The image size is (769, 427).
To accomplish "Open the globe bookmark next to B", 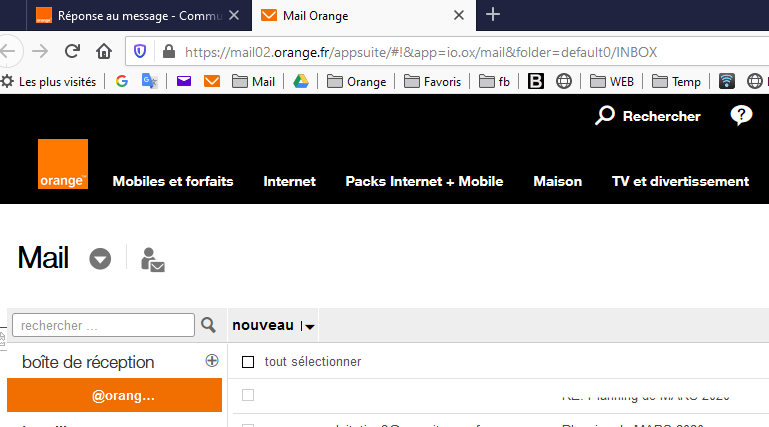I will tap(564, 81).
